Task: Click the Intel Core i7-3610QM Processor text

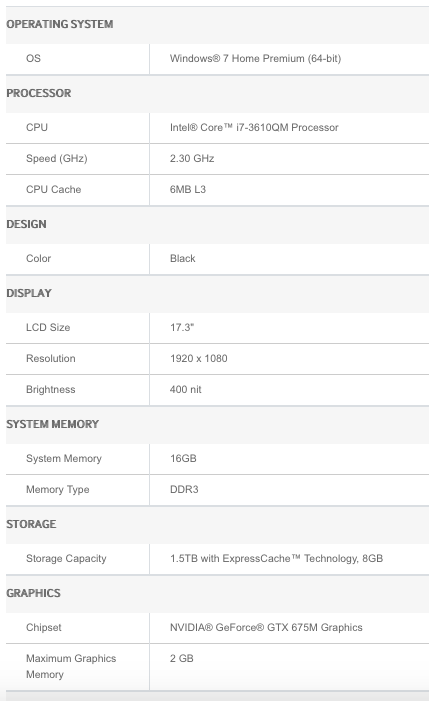Action: 254,127
